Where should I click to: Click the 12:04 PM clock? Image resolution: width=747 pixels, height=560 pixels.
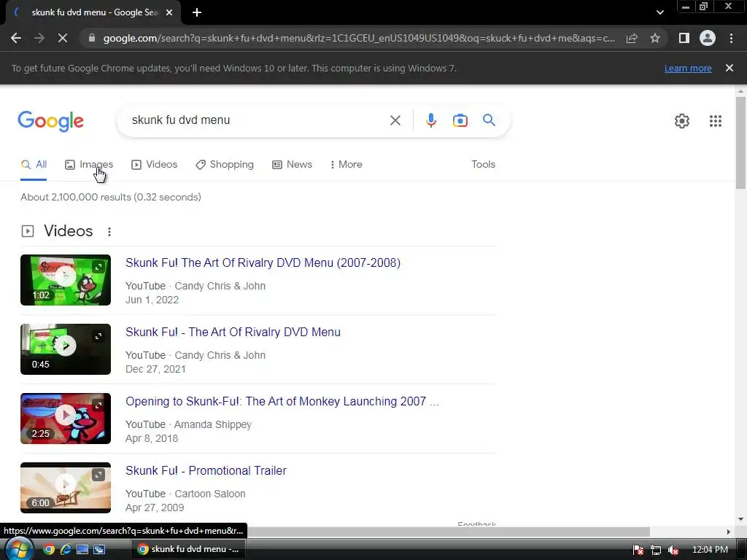coord(710,550)
